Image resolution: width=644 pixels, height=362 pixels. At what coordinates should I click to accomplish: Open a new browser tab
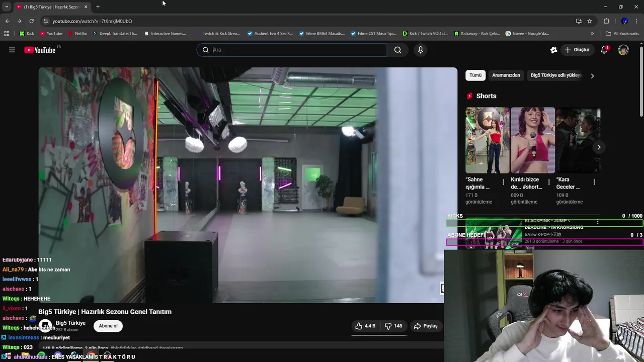coord(98,7)
